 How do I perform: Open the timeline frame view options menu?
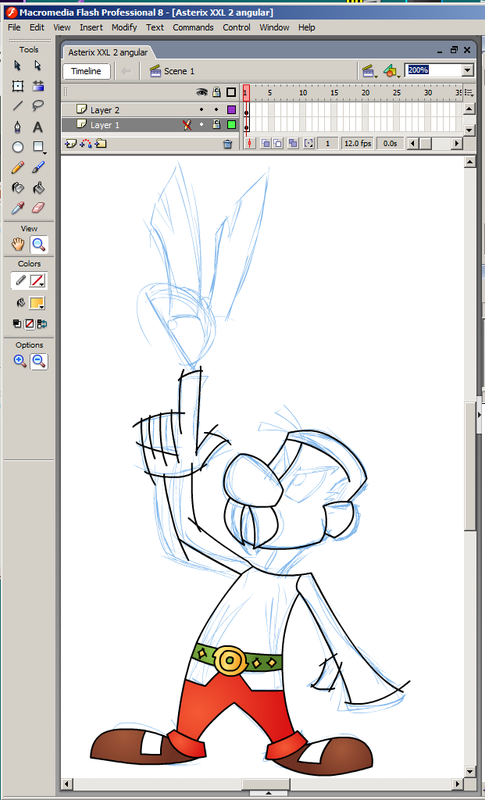(x=469, y=92)
